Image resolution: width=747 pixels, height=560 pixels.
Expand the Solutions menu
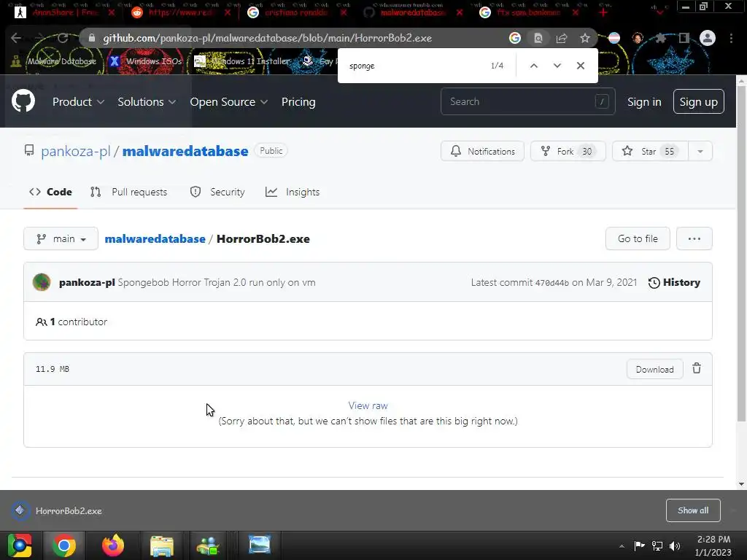(x=147, y=102)
